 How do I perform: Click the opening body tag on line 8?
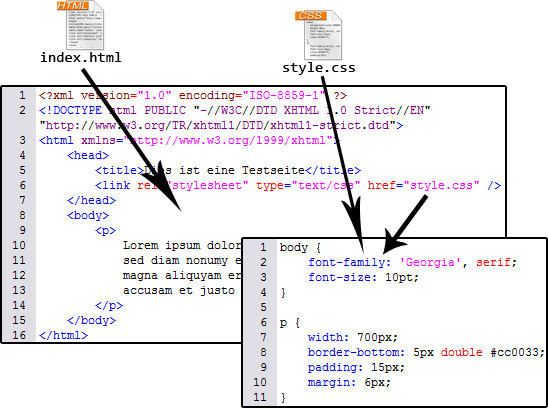coord(88,215)
